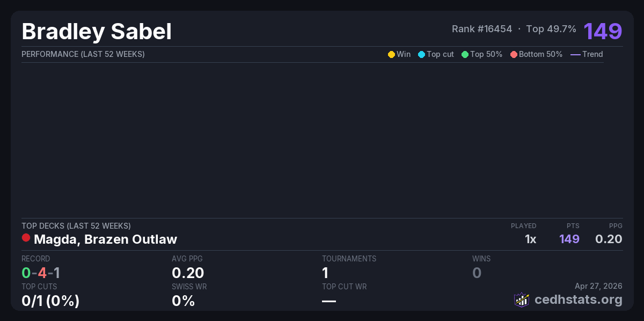Open the Magda, Brazen Outlaw deck
Screen dimensions: 644x321
click(105, 239)
